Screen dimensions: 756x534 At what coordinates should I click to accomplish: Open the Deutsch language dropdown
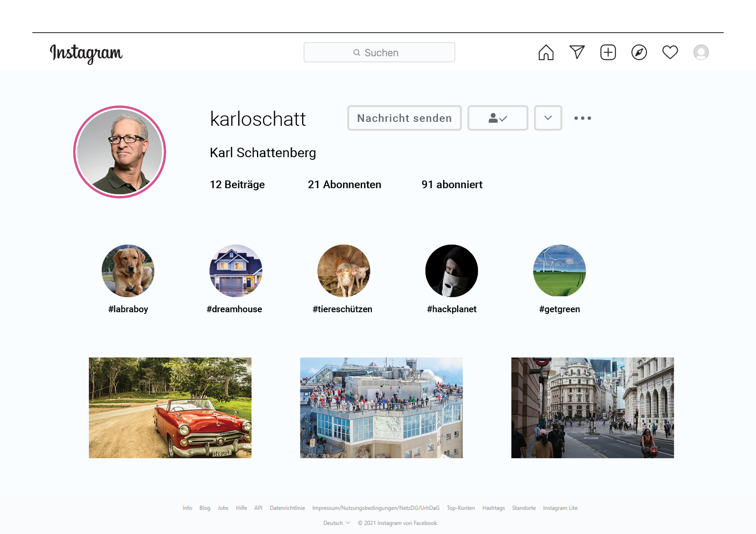click(x=336, y=523)
